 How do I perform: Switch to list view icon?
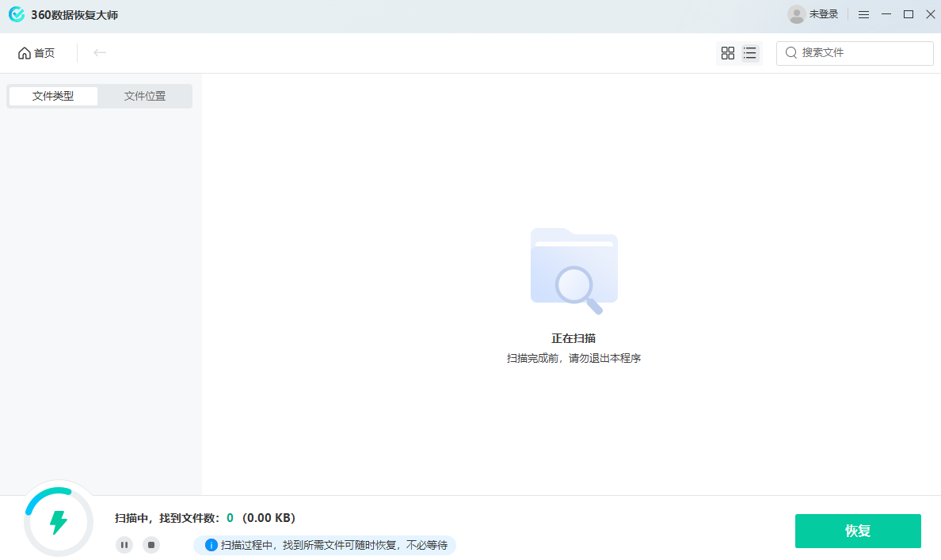coord(749,52)
